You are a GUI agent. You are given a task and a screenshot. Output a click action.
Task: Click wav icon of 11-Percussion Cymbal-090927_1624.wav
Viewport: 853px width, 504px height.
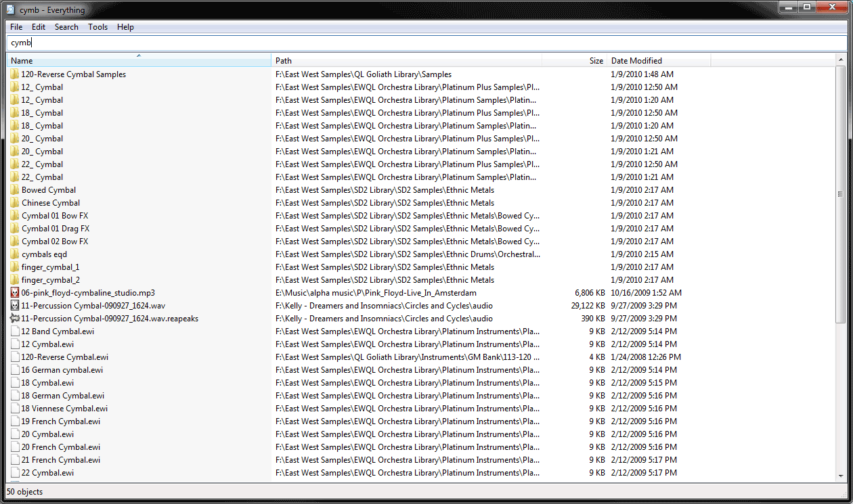[15, 306]
